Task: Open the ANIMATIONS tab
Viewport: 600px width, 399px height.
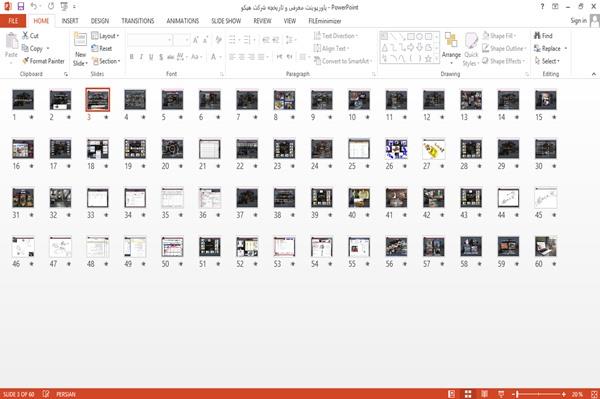Action: (183, 21)
